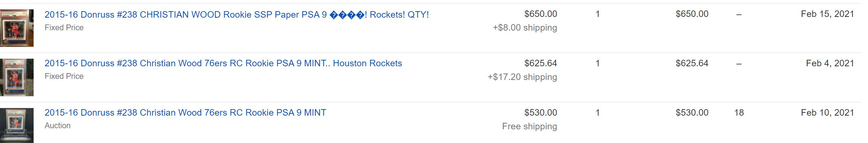The image size is (868, 143).
Task: Open the CHRISTIAN WOOD Rookie SSP Paper listing
Action: [x=237, y=15]
